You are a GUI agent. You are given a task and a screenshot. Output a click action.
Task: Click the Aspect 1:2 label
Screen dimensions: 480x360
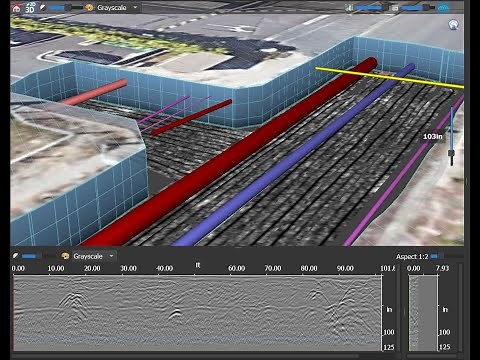pyautogui.click(x=412, y=256)
